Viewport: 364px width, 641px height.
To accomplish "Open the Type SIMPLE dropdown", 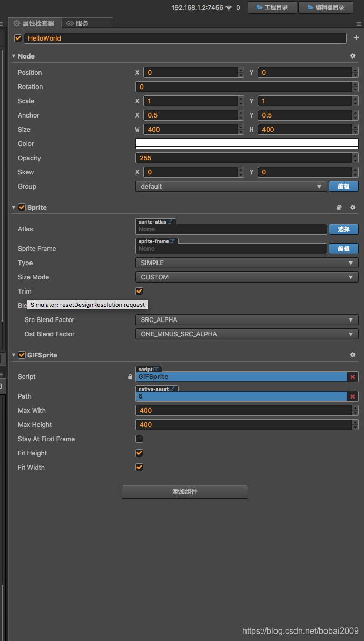I will pyautogui.click(x=247, y=263).
